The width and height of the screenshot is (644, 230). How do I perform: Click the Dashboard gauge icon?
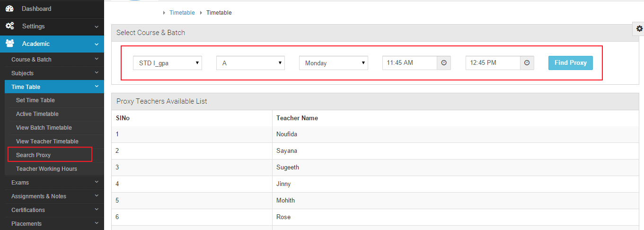click(9, 9)
